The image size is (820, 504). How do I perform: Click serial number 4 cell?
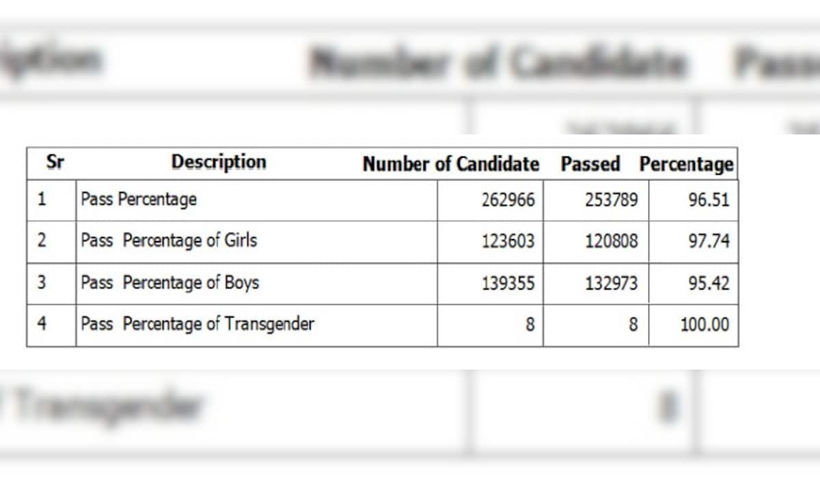tap(42, 324)
